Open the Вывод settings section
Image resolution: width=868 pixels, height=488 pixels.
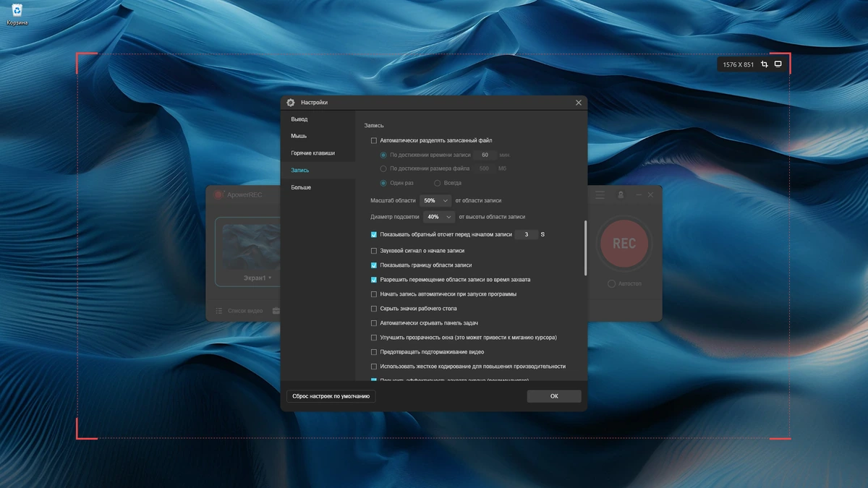(x=299, y=119)
